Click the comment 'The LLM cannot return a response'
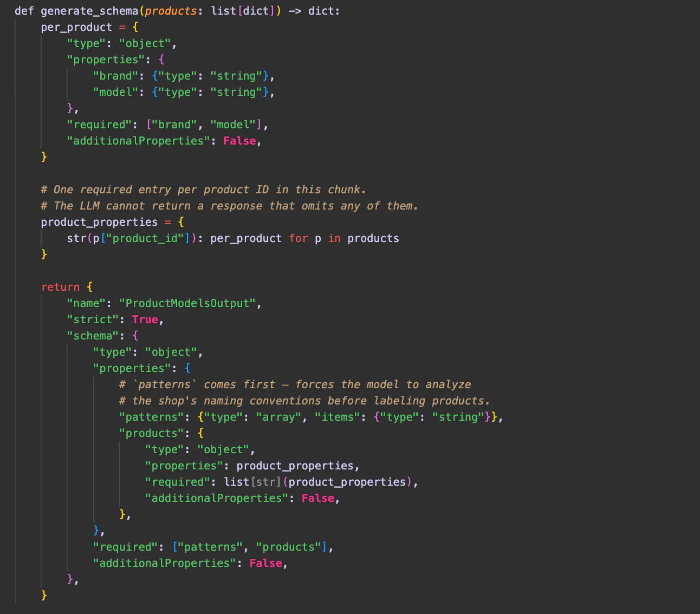Viewport: 700px width, 614px height. (x=229, y=206)
